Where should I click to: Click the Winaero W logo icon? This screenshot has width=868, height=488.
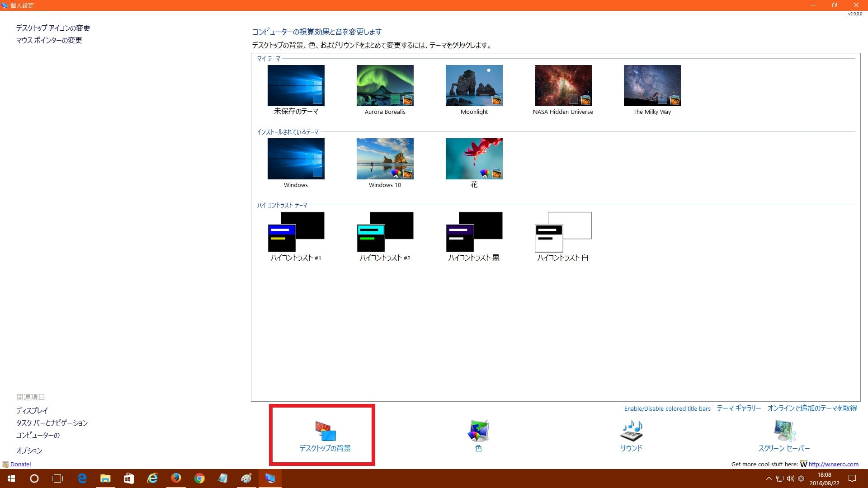point(803,464)
